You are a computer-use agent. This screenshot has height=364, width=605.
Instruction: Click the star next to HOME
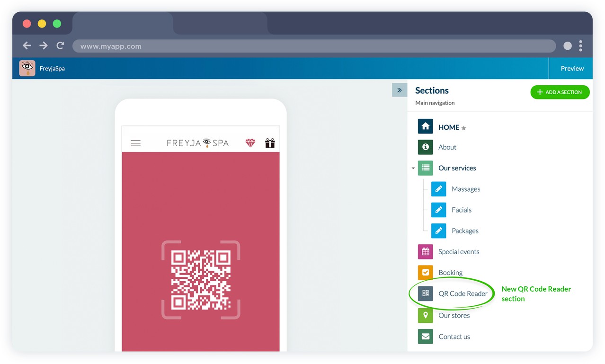(x=464, y=128)
